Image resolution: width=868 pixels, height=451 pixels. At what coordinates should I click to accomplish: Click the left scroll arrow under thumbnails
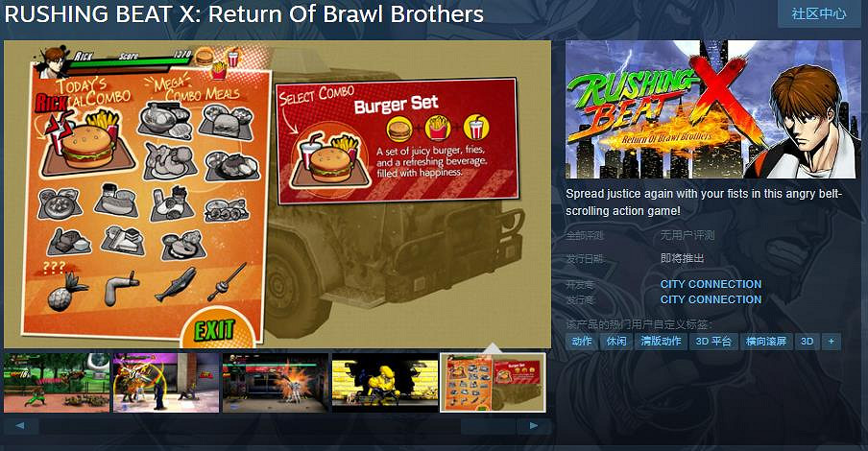coord(20,426)
